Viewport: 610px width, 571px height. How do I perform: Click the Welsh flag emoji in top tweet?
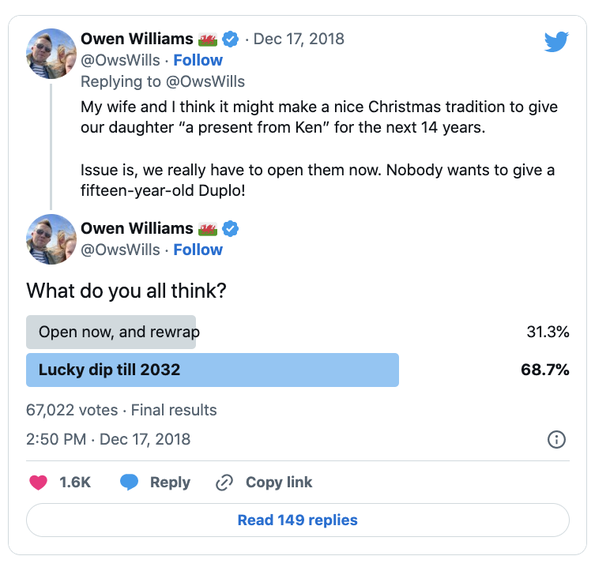tap(207, 39)
